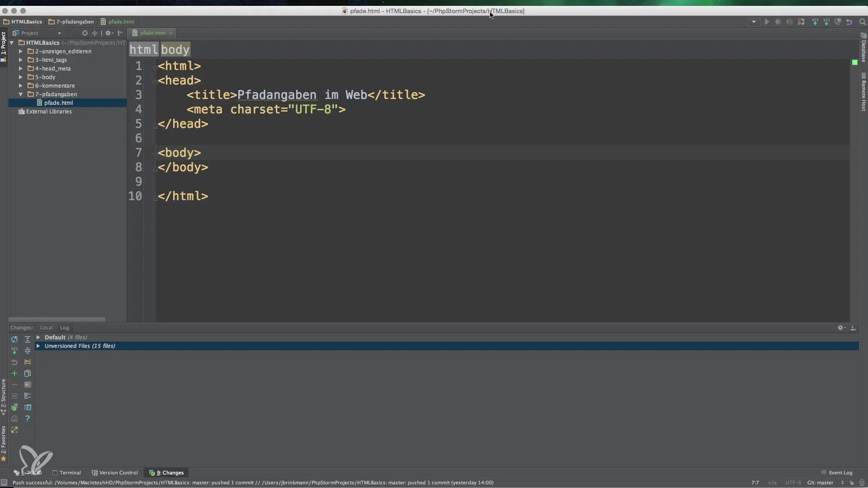Toggle Group by Directory icon
Screen dimensions: 868x488
tap(28, 362)
